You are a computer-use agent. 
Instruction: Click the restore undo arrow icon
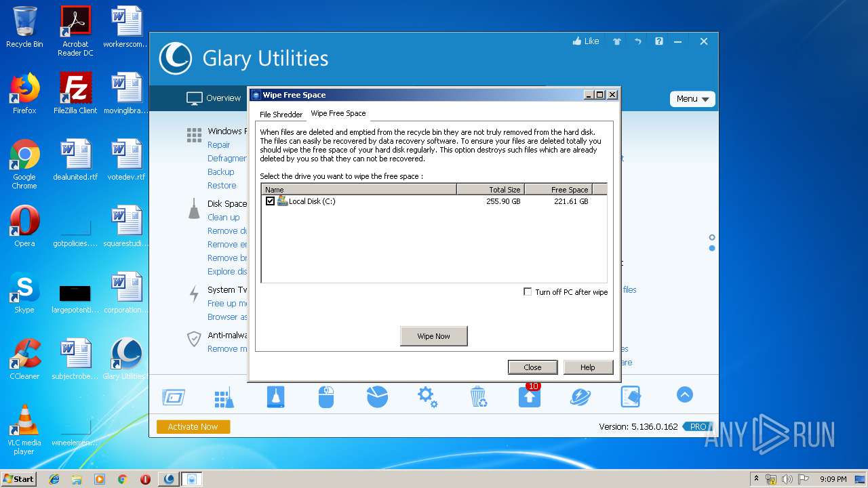point(638,41)
